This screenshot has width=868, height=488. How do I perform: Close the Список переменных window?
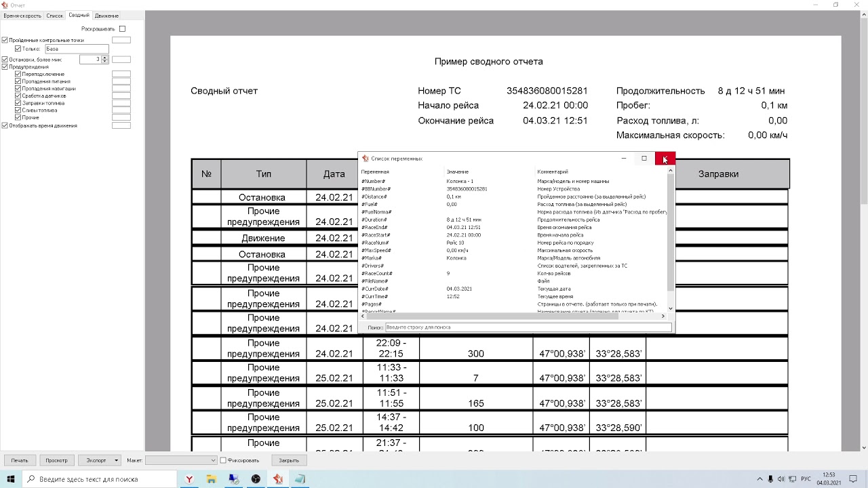pos(665,159)
